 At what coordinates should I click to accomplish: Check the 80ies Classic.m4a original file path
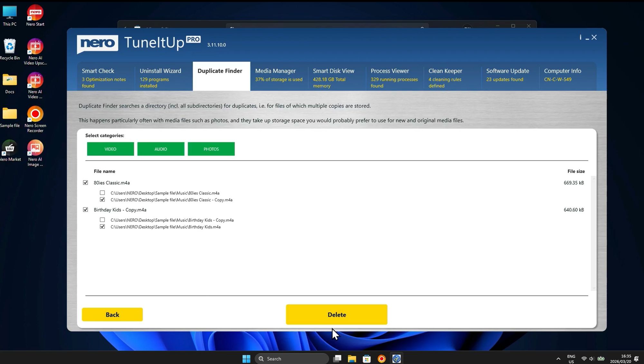point(102,193)
